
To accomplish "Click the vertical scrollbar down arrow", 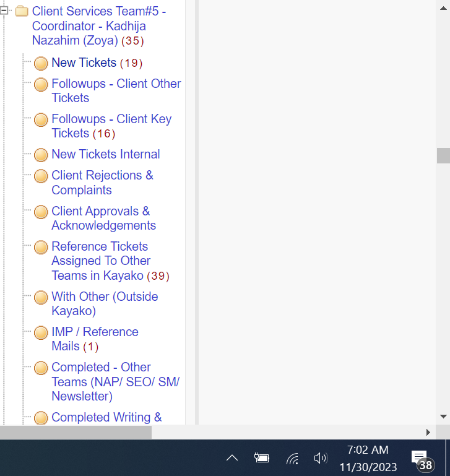I will [x=443, y=416].
